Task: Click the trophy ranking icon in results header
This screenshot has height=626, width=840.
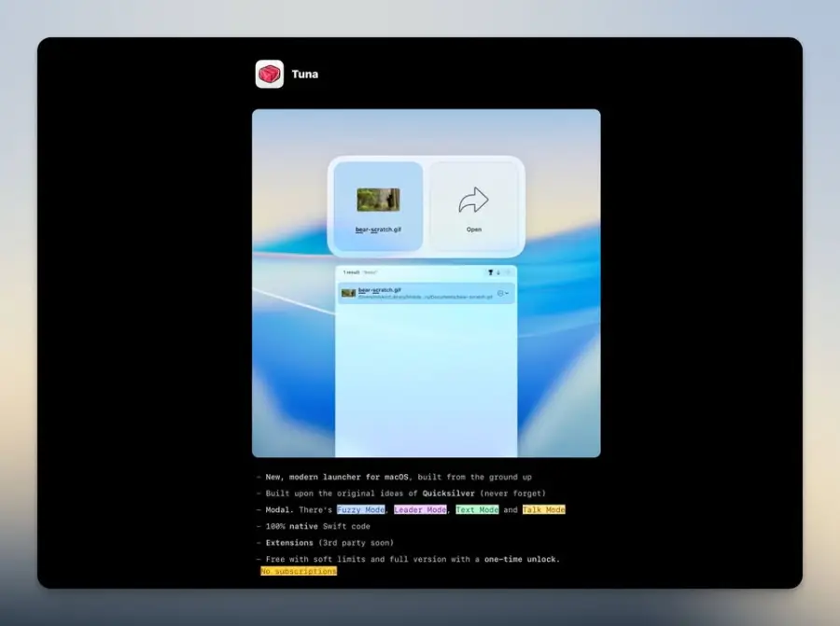Action: (x=490, y=272)
